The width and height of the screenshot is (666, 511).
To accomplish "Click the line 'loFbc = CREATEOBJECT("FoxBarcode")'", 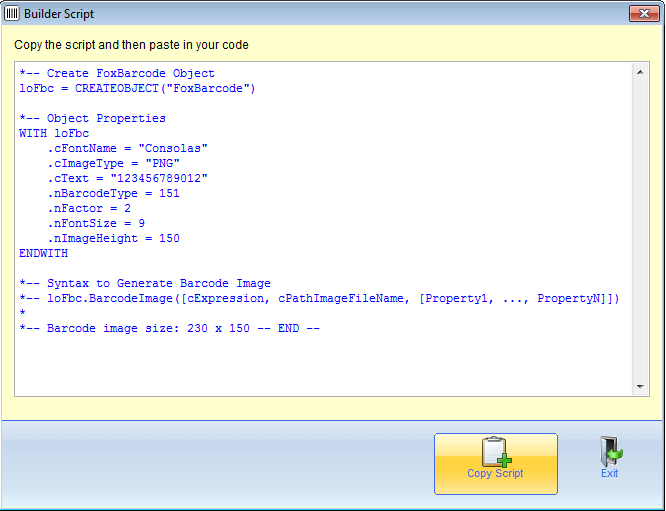I will (x=137, y=88).
